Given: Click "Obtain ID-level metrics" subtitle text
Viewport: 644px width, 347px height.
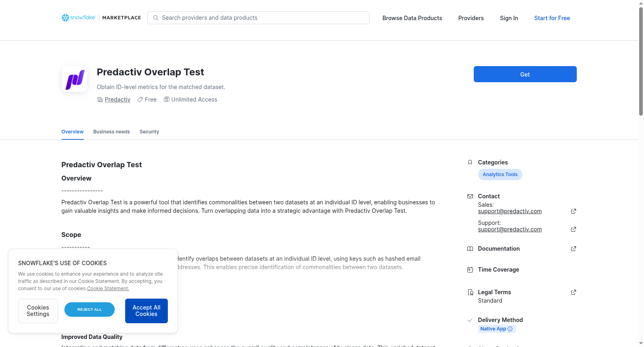Looking at the screenshot, I should point(161,87).
